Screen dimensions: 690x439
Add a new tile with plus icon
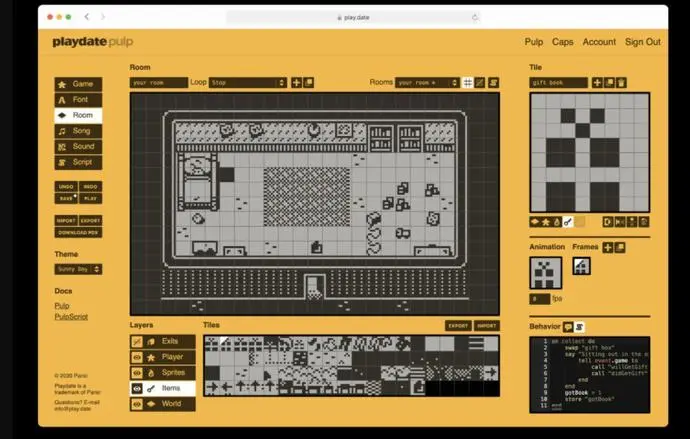coord(597,83)
